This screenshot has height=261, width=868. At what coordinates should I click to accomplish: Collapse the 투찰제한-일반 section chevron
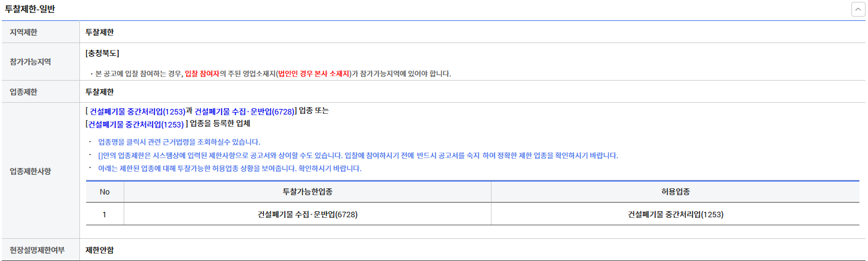(x=858, y=10)
